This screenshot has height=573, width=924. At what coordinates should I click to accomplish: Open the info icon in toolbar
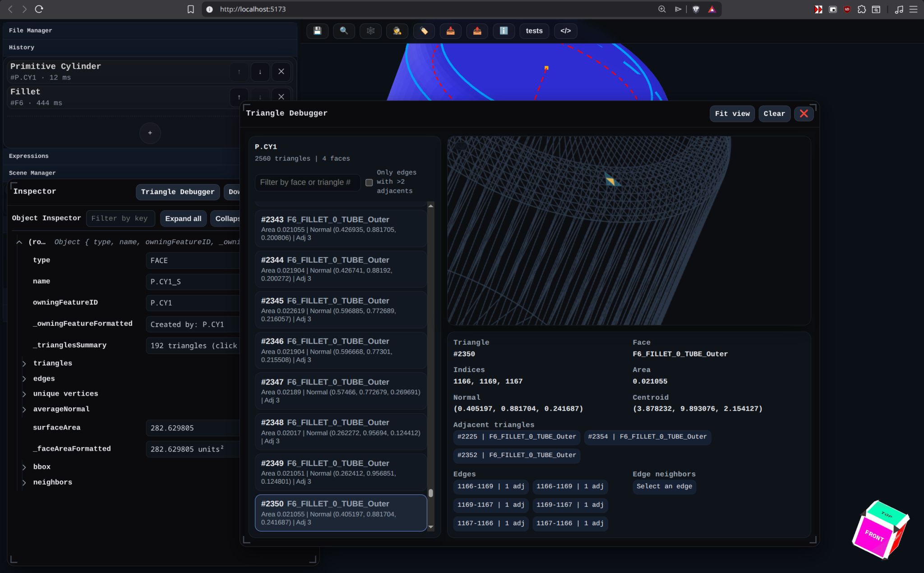pyautogui.click(x=504, y=31)
